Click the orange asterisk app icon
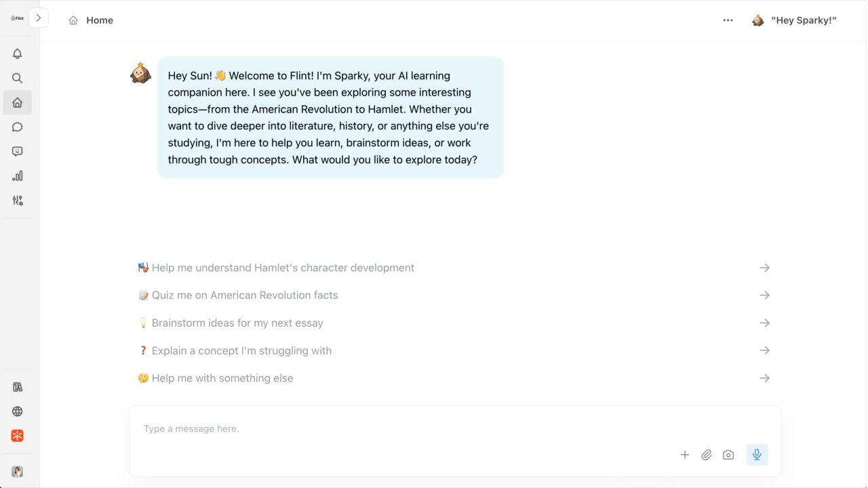This screenshot has width=868, height=488. pos(18,436)
